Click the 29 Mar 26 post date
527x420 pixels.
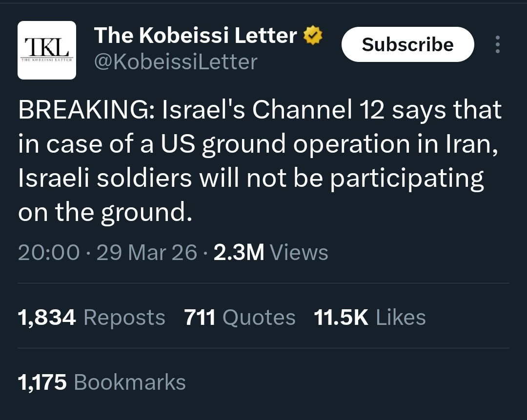pyautogui.click(x=146, y=252)
